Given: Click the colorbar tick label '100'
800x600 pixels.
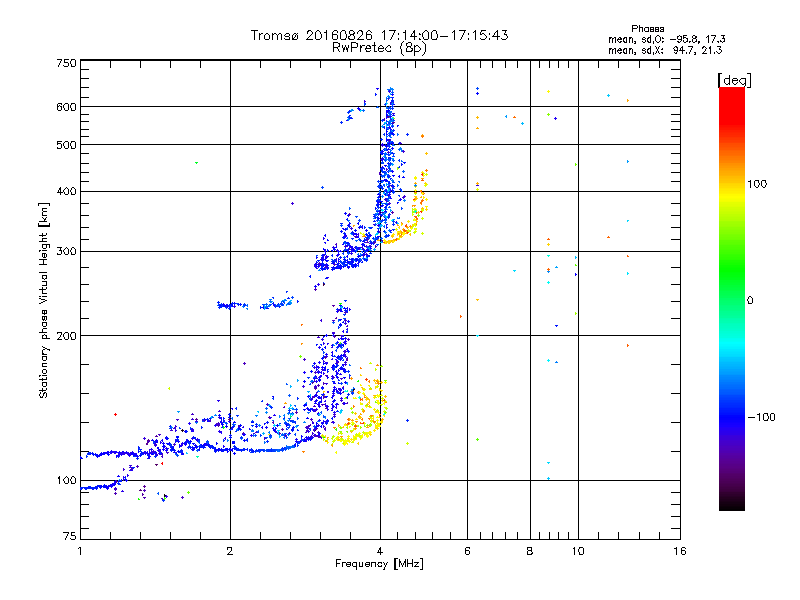Looking at the screenshot, I should 757,184.
